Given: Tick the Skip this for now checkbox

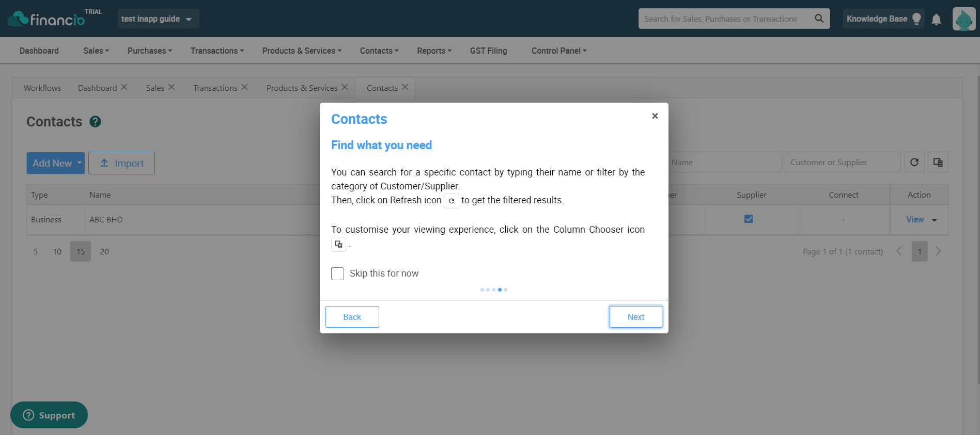Looking at the screenshot, I should pyautogui.click(x=337, y=273).
